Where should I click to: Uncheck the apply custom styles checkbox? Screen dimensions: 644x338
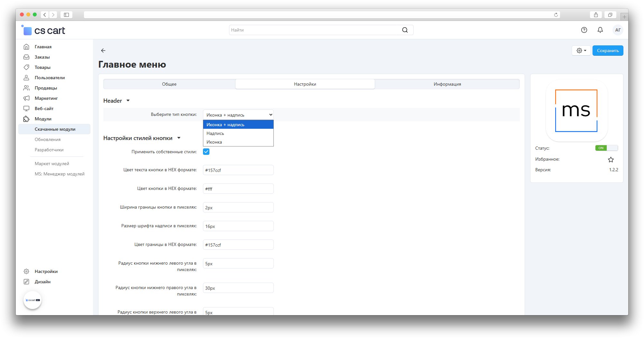pyautogui.click(x=206, y=152)
